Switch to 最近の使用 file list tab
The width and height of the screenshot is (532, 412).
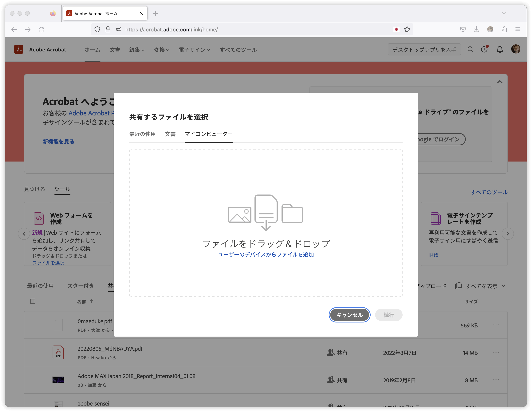tap(40, 286)
